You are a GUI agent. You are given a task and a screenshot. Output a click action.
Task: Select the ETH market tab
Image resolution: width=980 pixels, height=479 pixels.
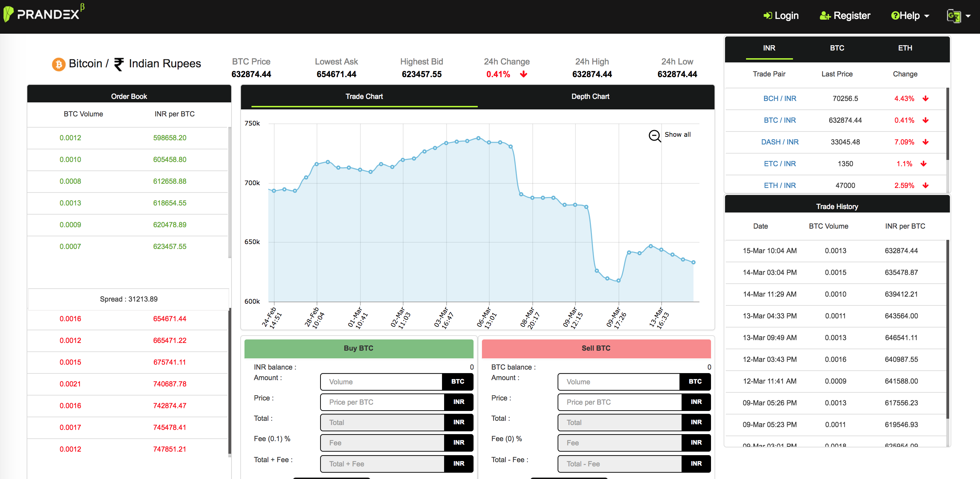click(x=905, y=48)
